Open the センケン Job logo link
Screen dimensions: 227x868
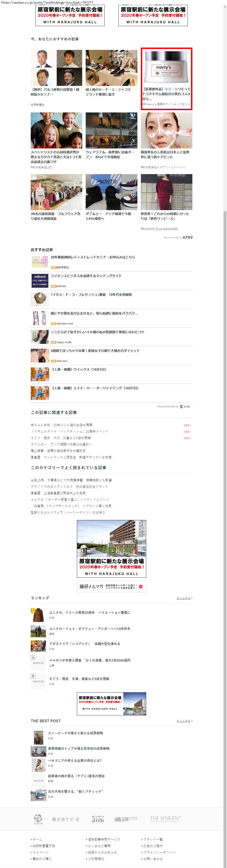[x=98, y=819]
